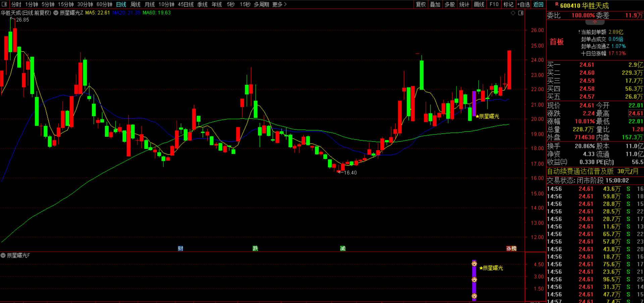Image resolution: width=644 pixels, height=303 pixels.
Task: Click the R margin-trading flag icon
Action: pyautogui.click(x=557, y=4)
